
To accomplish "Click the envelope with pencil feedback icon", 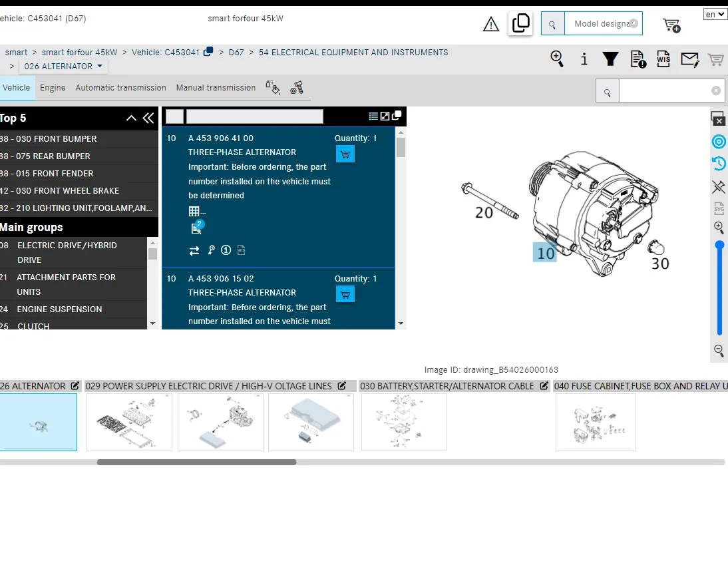I will point(690,59).
